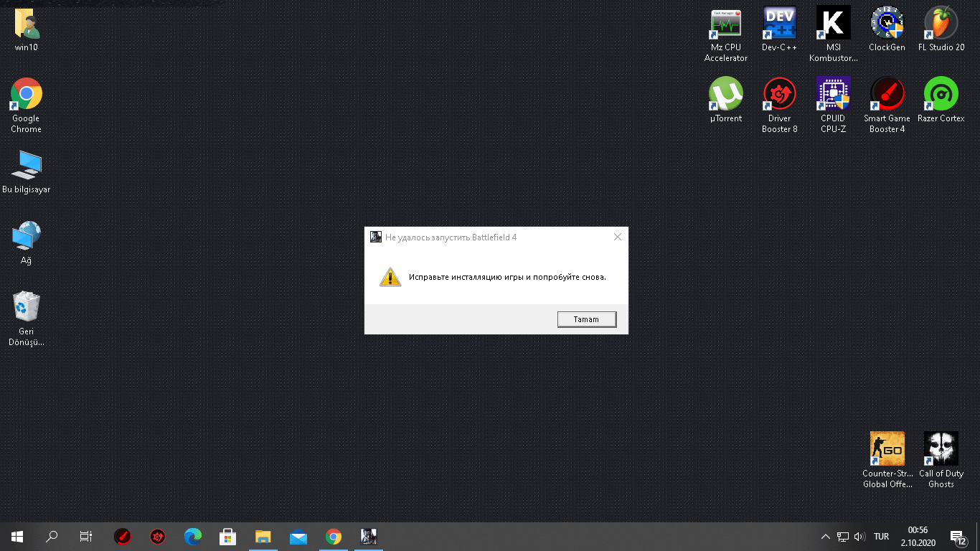
Task: Close the Battlefield 4 error dialog
Action: pos(617,237)
